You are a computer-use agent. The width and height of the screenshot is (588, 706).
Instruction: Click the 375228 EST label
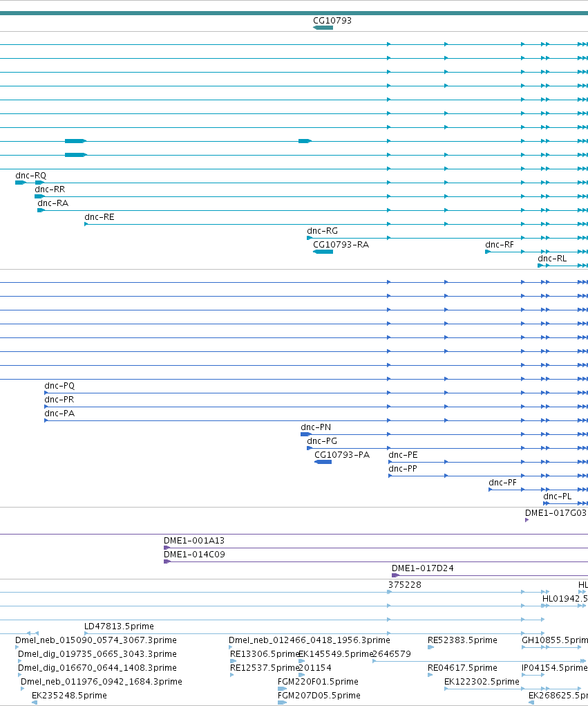tap(405, 585)
